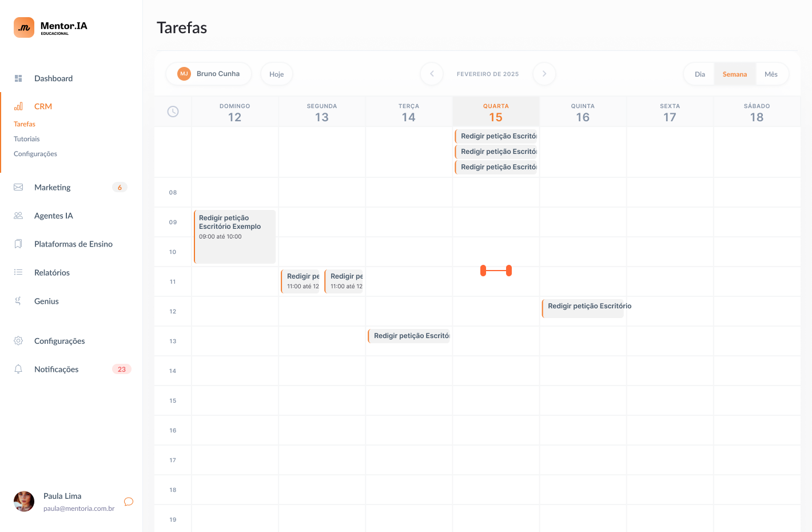The image size is (812, 532).
Task: Switch calendar to Mês view
Action: 771,74
